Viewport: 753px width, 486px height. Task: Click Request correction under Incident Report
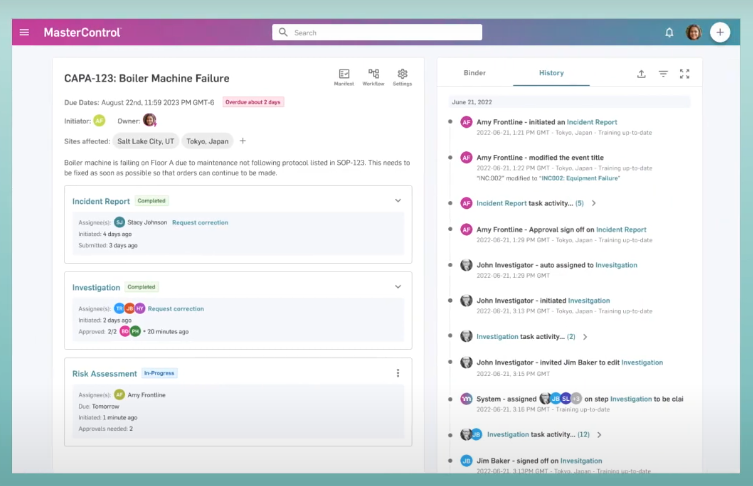tap(200, 222)
